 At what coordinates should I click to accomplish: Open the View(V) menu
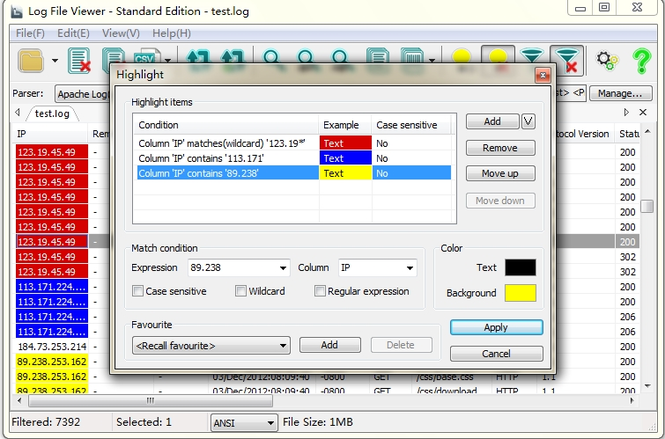pos(120,33)
